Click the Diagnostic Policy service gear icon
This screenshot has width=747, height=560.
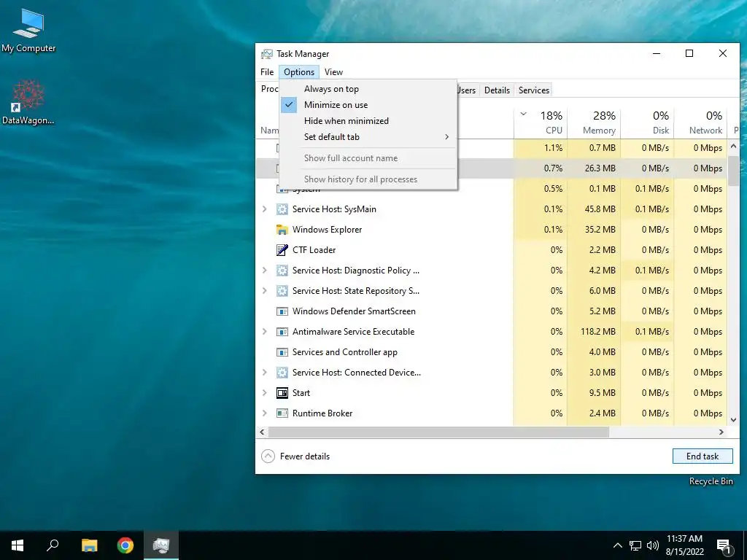point(282,271)
